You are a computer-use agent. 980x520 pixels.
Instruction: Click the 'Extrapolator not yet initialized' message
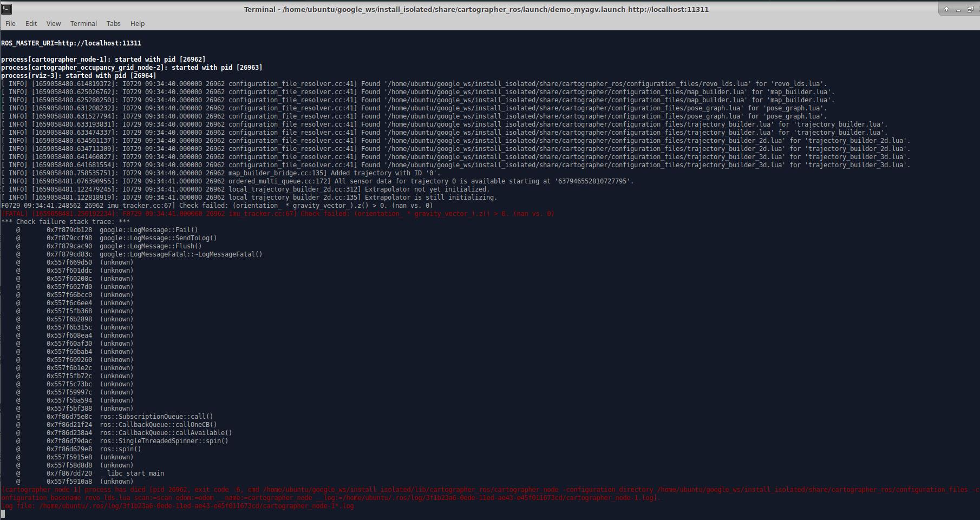point(427,189)
